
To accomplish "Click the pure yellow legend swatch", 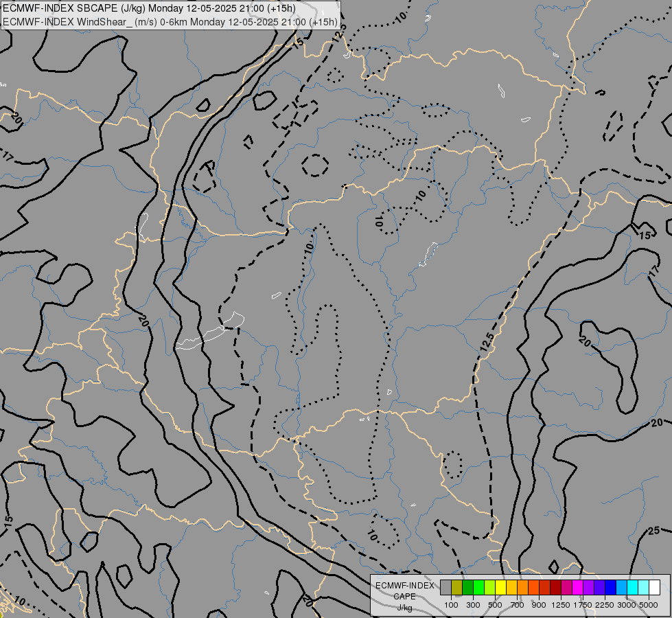I will (501, 588).
